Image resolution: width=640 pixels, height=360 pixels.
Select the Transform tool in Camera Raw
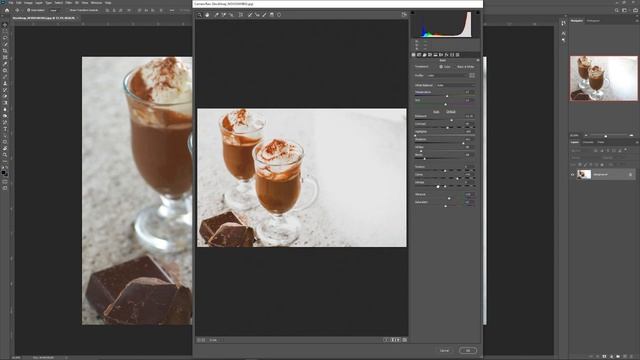[x=241, y=15]
